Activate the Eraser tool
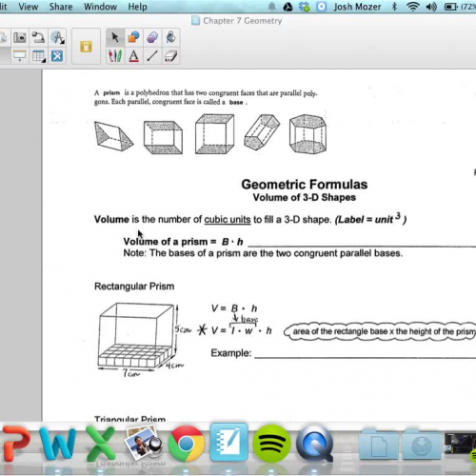Viewport: 476px width, 476px height. click(170, 56)
